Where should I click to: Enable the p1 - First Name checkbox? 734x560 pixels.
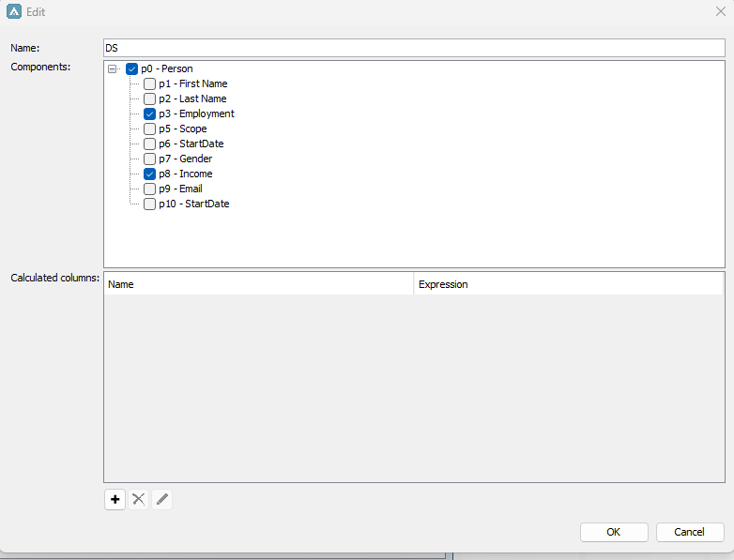149,83
